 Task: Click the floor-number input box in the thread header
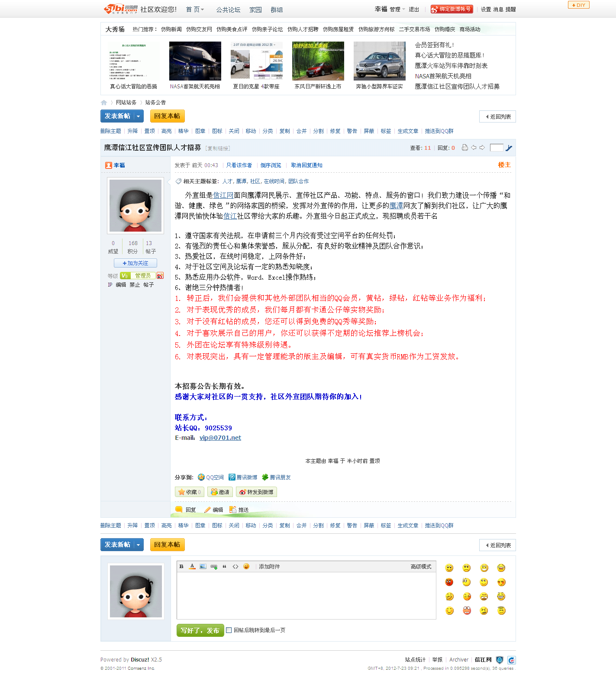[497, 148]
